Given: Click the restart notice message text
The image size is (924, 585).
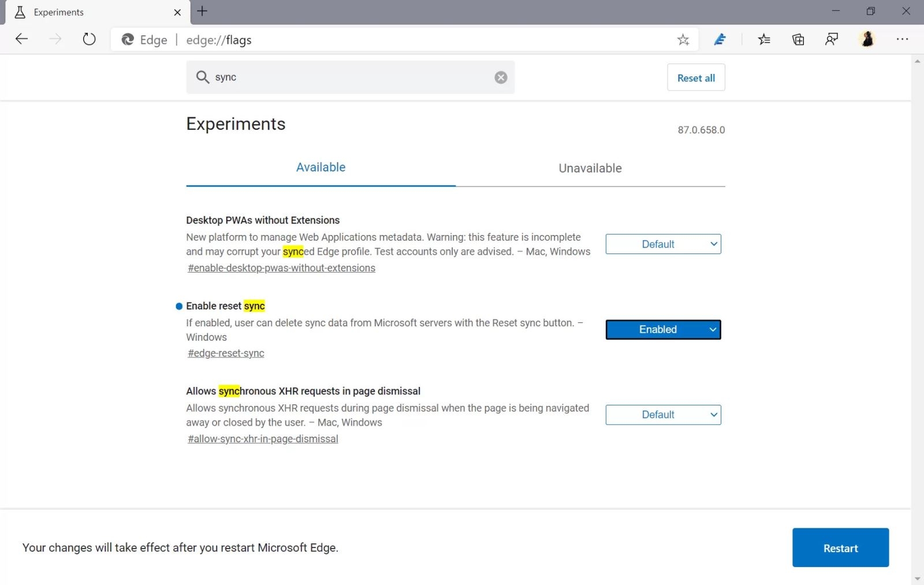Looking at the screenshot, I should point(180,547).
